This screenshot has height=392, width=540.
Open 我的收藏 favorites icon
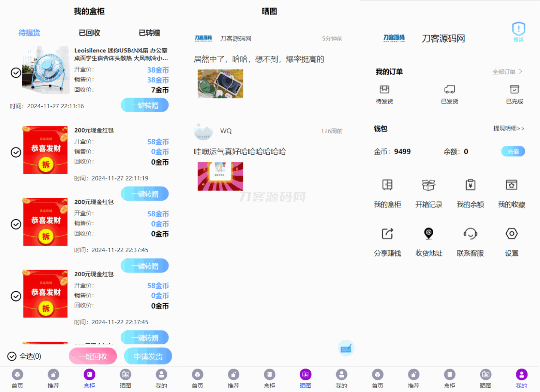pos(511,185)
